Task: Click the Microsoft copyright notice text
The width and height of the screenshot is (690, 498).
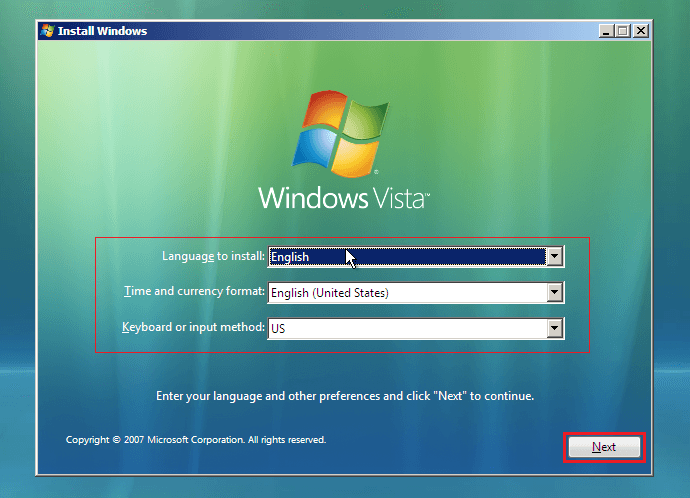Action: 196,440
